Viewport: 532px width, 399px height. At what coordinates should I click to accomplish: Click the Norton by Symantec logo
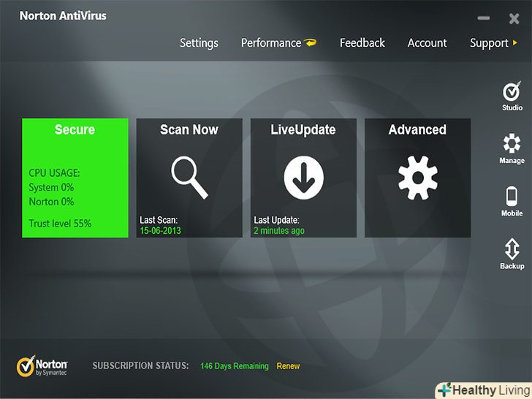coord(42,365)
